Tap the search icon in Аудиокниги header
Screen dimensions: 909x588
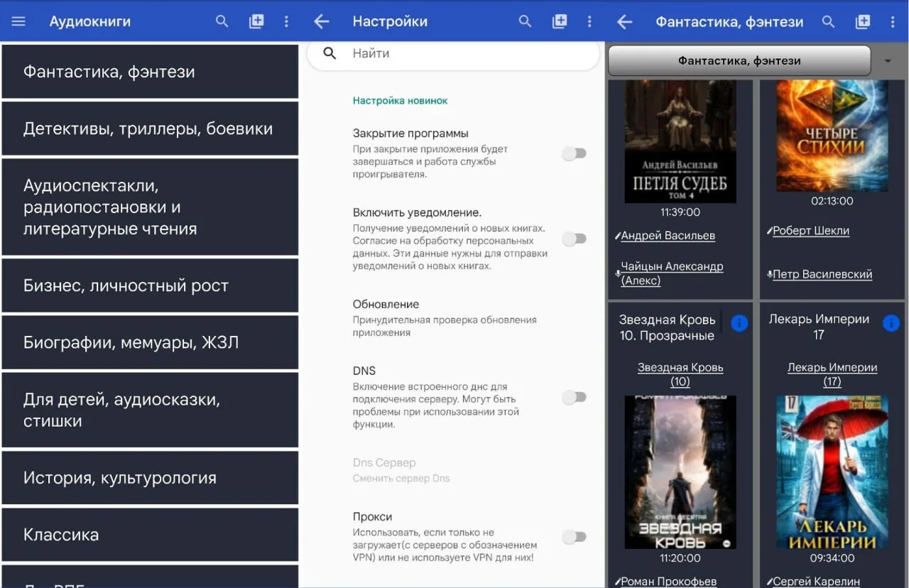222,21
